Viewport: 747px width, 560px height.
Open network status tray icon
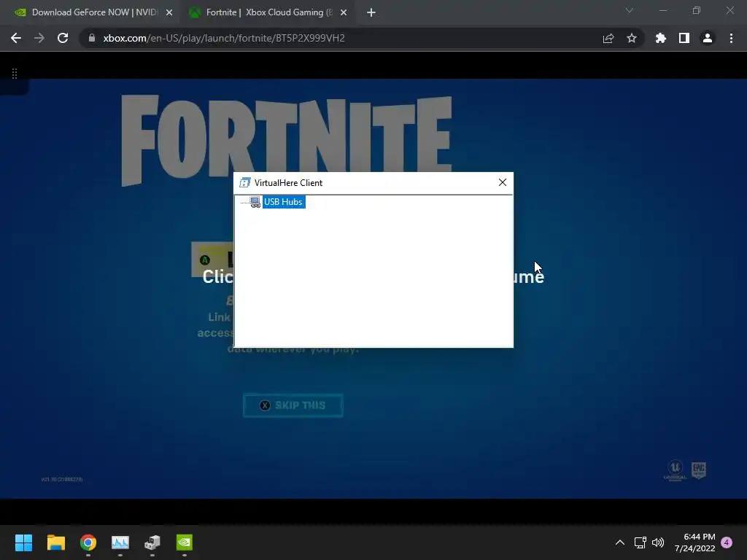(x=640, y=542)
